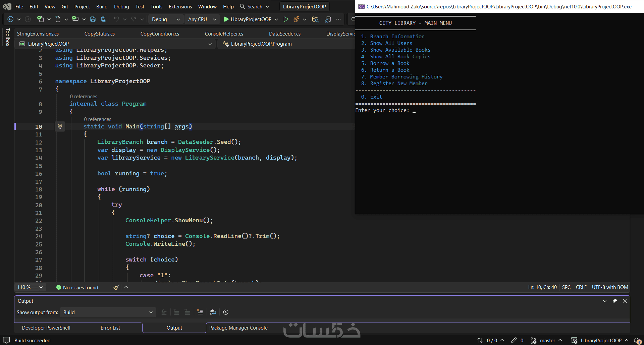
Task: Expand the LibraryProjectOOP start target dropdown arrow
Action: 276,19
